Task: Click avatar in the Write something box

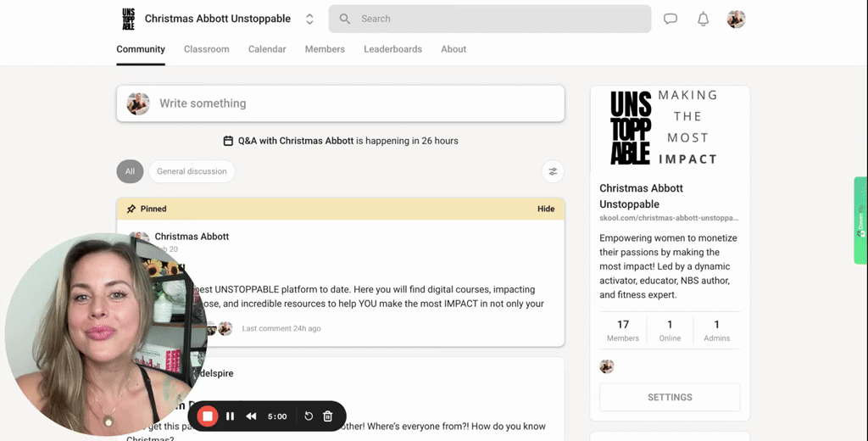Action: [138, 103]
